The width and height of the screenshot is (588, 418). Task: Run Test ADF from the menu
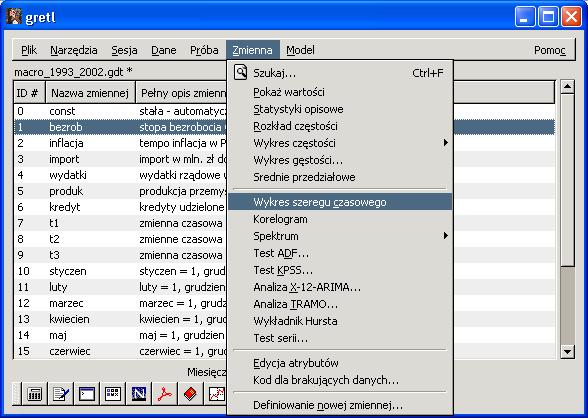tap(340, 253)
